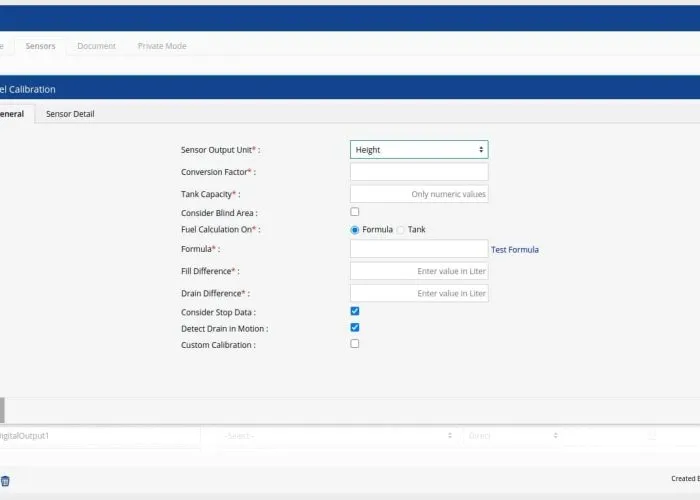
Task: Focus the Tank Capacity numeric field
Action: tap(419, 194)
